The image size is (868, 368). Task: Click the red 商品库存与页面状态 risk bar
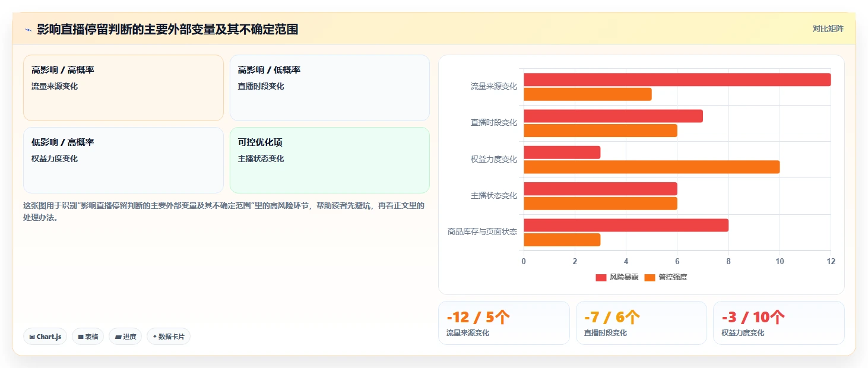pos(626,226)
